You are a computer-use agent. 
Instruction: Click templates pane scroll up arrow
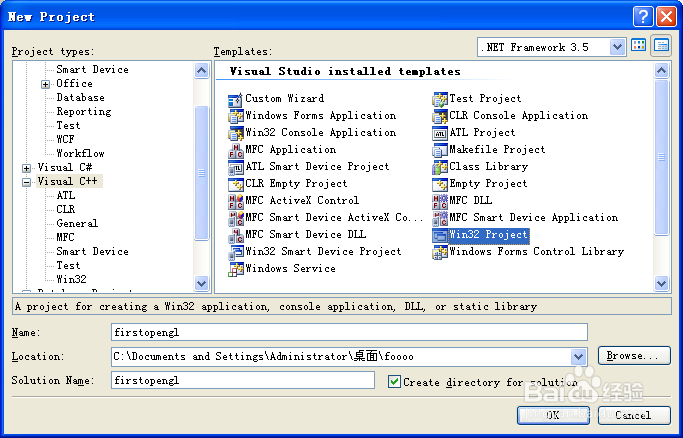661,71
